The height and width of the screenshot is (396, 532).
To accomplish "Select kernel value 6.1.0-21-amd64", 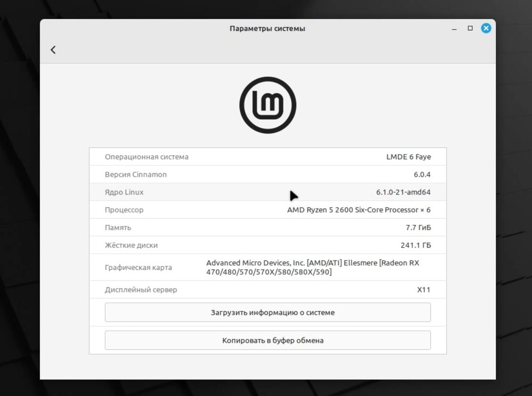I will pyautogui.click(x=403, y=192).
